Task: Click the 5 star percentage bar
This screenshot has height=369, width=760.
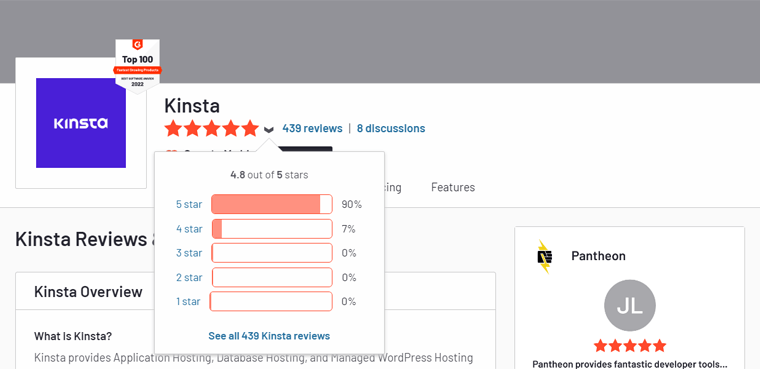Action: point(272,204)
